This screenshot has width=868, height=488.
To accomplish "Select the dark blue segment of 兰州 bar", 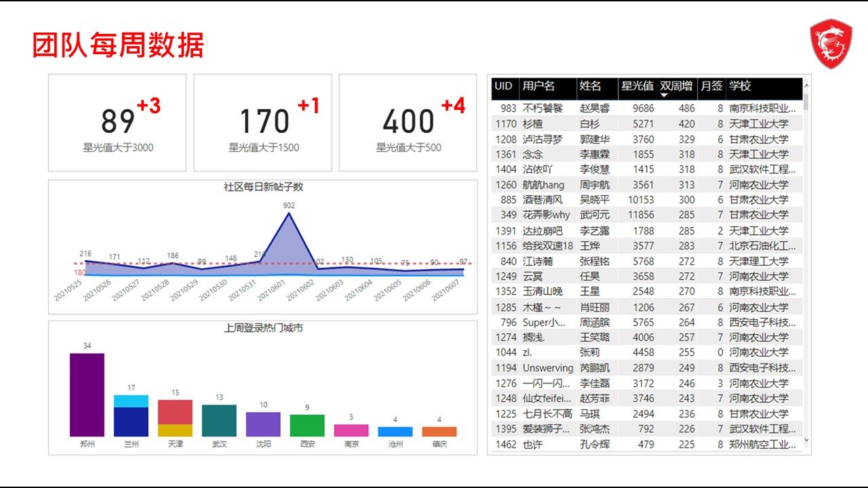I will click(131, 422).
